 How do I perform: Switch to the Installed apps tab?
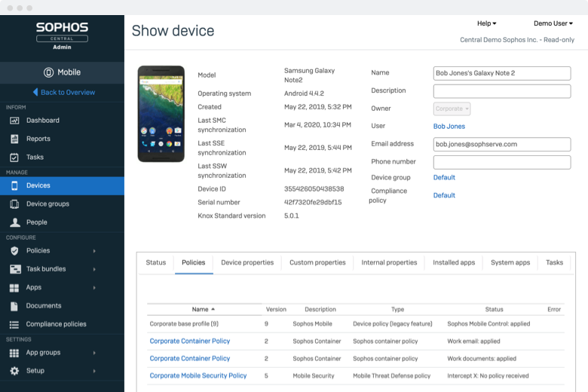click(x=454, y=263)
